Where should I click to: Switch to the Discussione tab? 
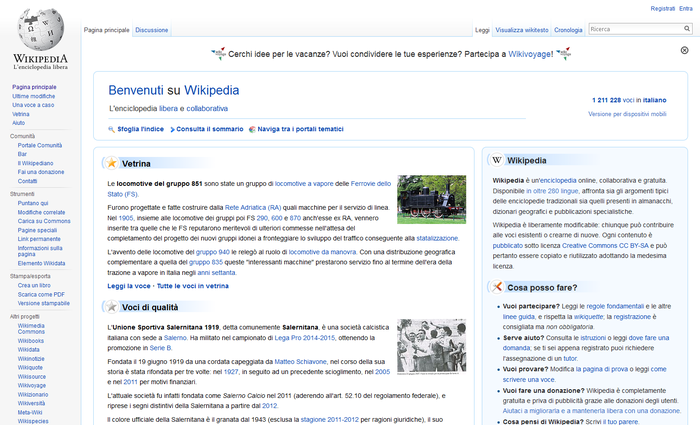click(x=152, y=30)
